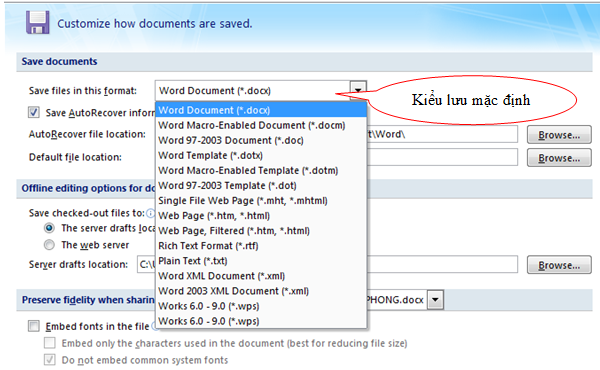Choose Word 2003 XML Document (*.xml)
The image size is (600, 370).
(261, 291)
